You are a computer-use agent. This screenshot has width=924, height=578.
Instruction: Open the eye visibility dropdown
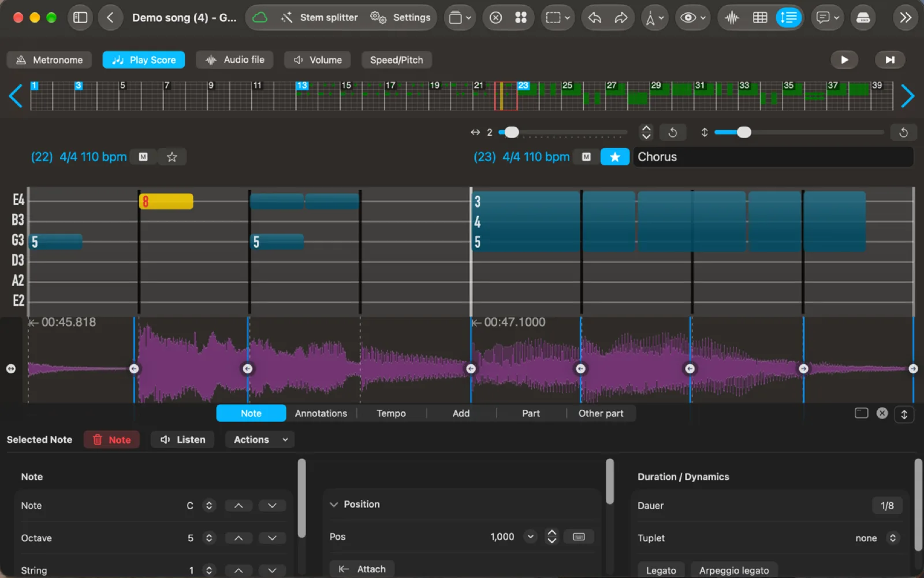click(693, 17)
